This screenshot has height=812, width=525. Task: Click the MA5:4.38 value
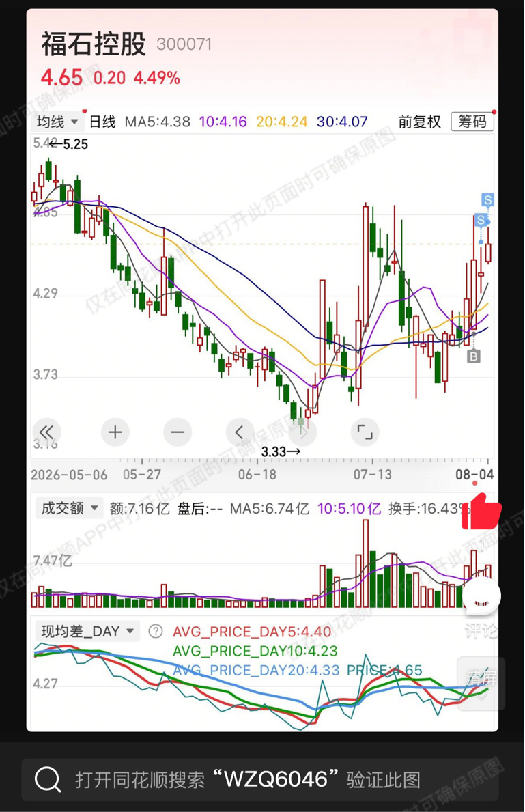158,122
